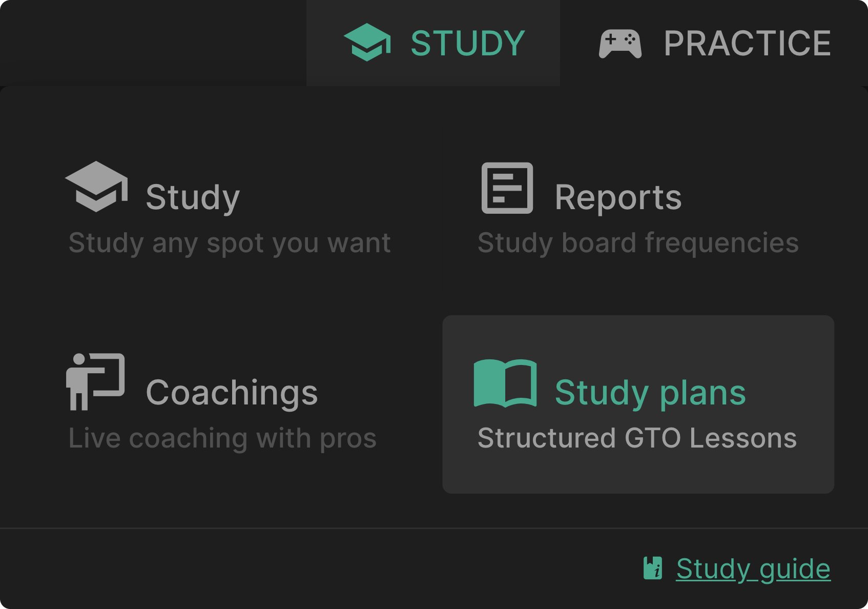Image resolution: width=868 pixels, height=609 pixels.
Task: Click the gamepad icon beside PRACTICE
Action: pyautogui.click(x=621, y=42)
